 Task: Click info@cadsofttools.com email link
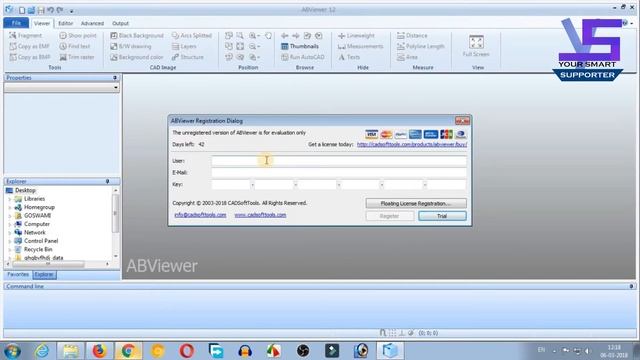click(200, 215)
